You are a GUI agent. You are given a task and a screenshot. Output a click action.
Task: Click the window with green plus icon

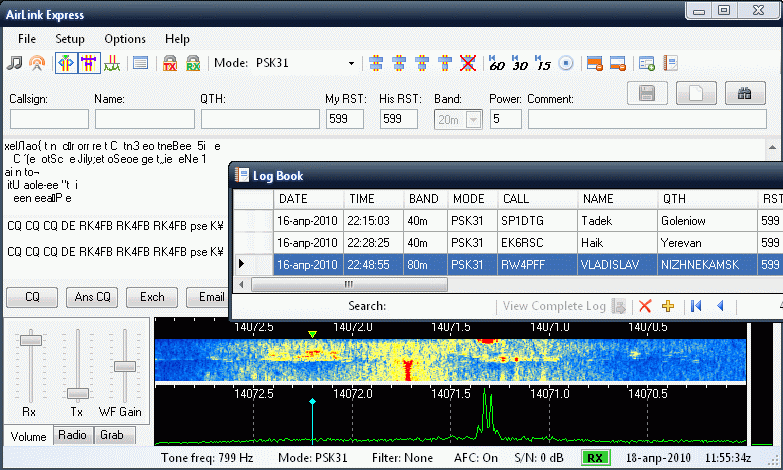coord(647,63)
